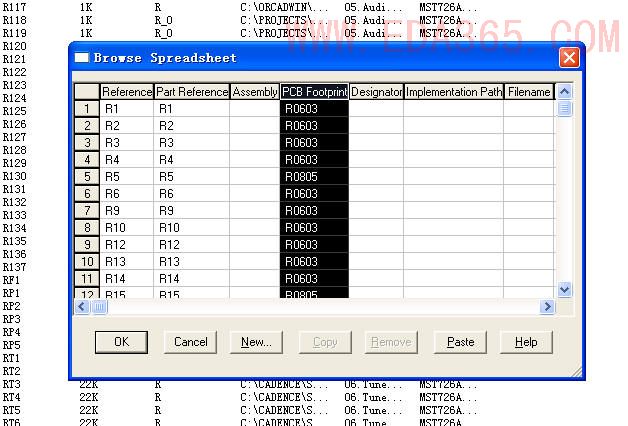
Task: Open the New... property dialog
Action: coord(256,342)
